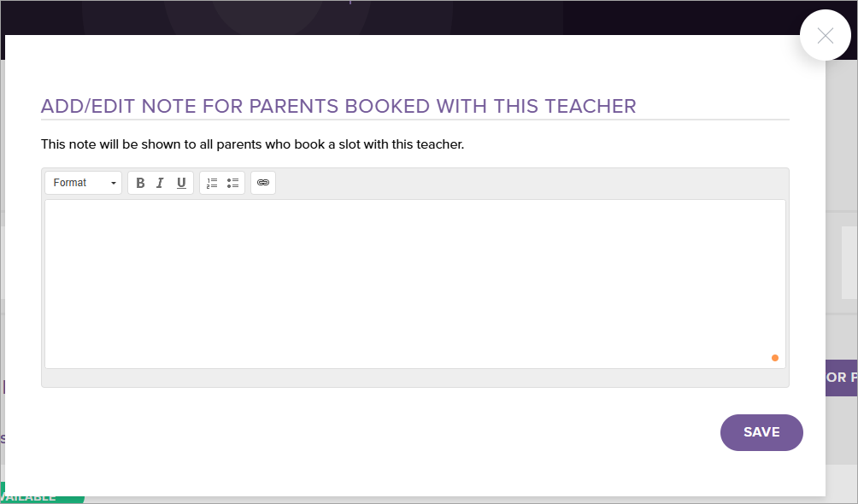Insert a bulleted list in the note
This screenshot has height=504, width=858.
coord(232,183)
